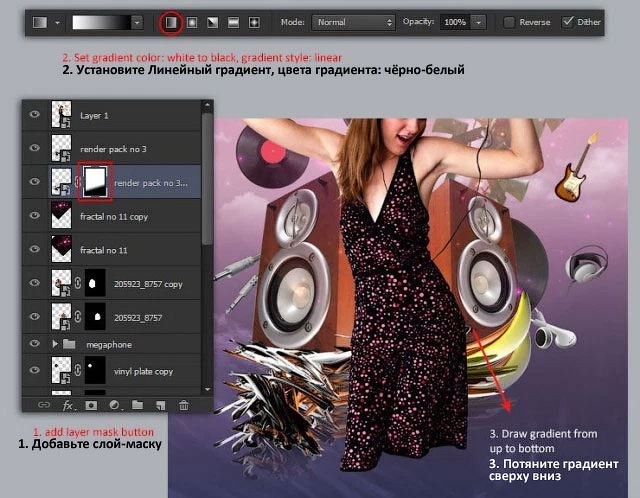Choose the Angle Gradient style icon
Image resolution: width=640 pixels, height=498 pixels.
(213, 22)
